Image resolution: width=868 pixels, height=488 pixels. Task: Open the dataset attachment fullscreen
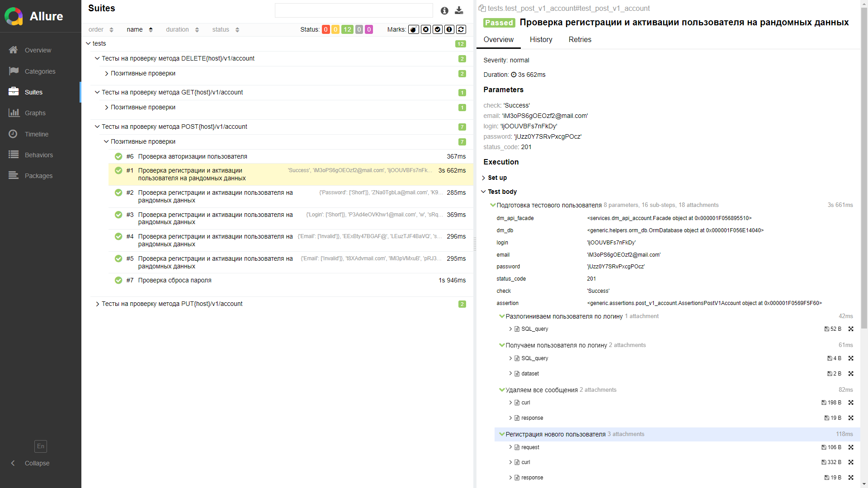pyautogui.click(x=851, y=374)
